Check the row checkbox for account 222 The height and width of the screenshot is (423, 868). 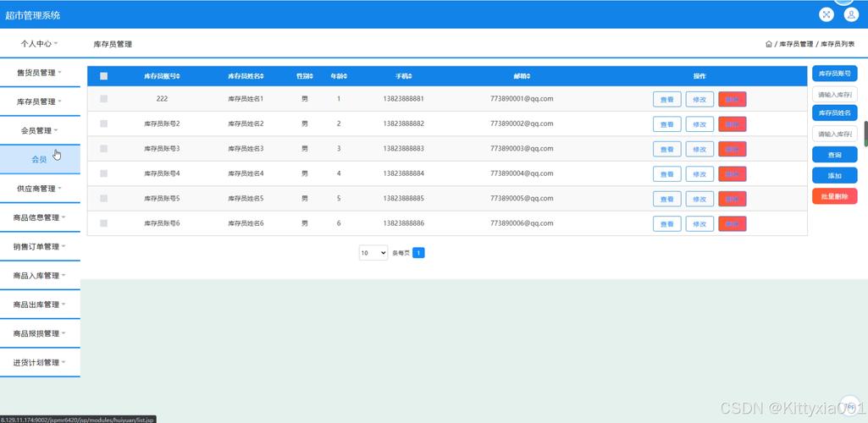tap(103, 99)
